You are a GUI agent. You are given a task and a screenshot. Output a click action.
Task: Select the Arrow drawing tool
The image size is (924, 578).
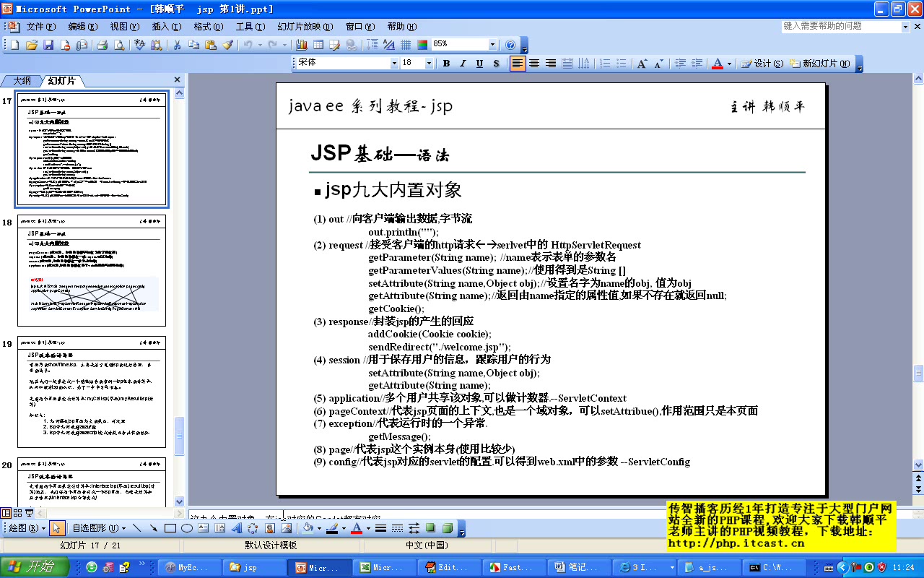tap(154, 528)
